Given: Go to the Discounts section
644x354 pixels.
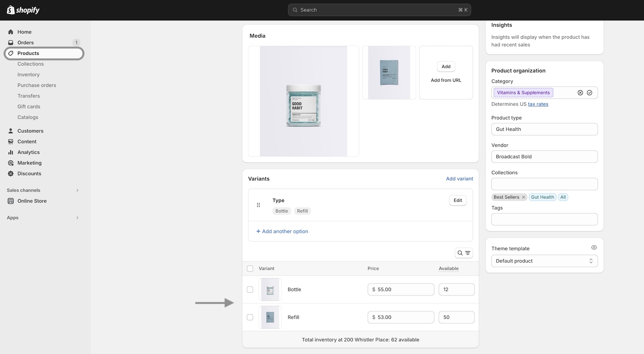Looking at the screenshot, I should (x=29, y=174).
